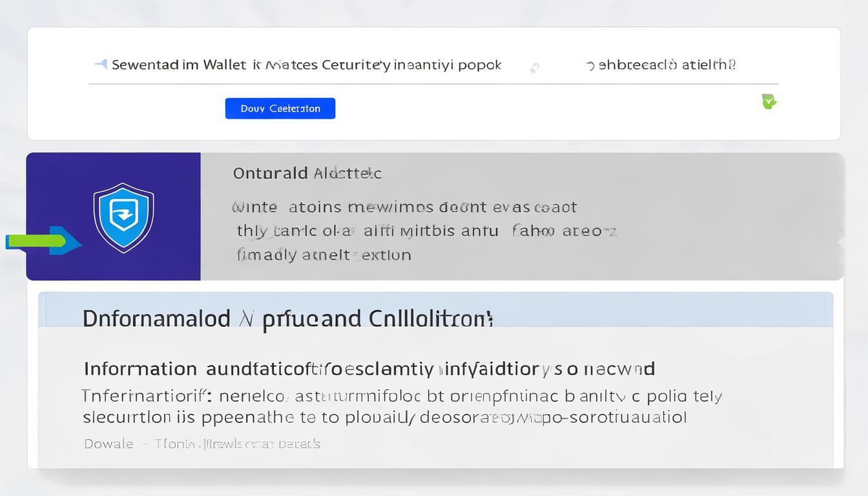Click the Tnferinartiorif nenelco paragraph line
The image size is (868, 496).
401,396
